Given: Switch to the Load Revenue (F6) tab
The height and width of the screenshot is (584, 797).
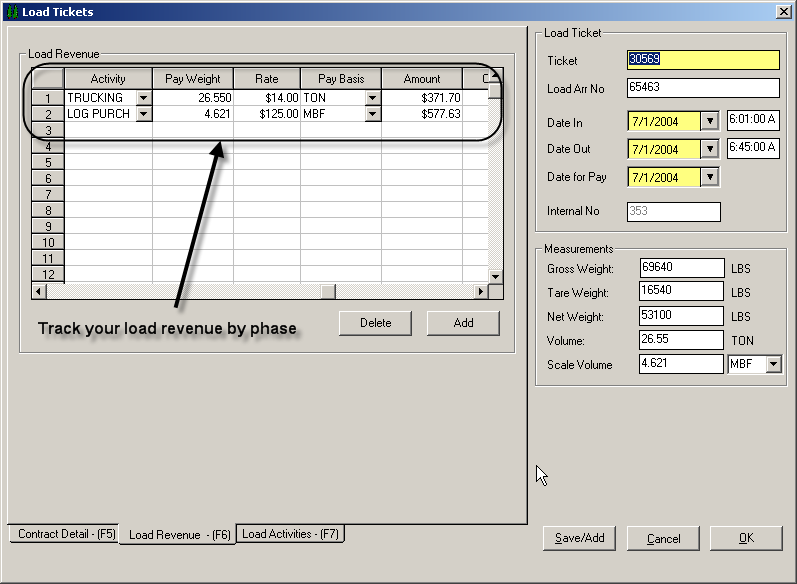Looking at the screenshot, I should (179, 535).
